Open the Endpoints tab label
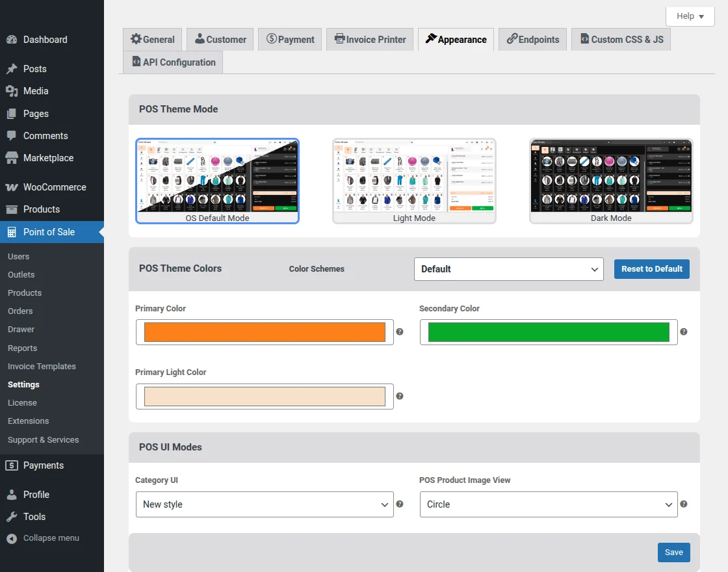The height and width of the screenshot is (572, 728). tap(539, 40)
